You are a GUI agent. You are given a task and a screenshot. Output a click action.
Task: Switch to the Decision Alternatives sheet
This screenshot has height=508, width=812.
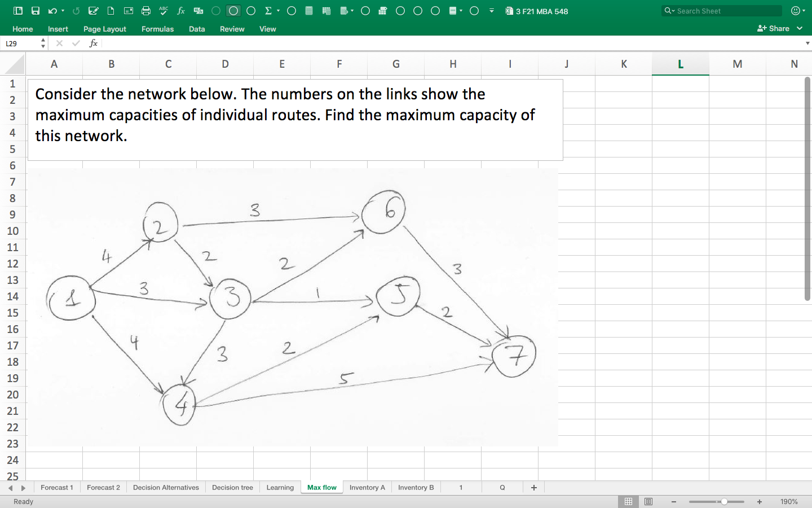(x=166, y=488)
